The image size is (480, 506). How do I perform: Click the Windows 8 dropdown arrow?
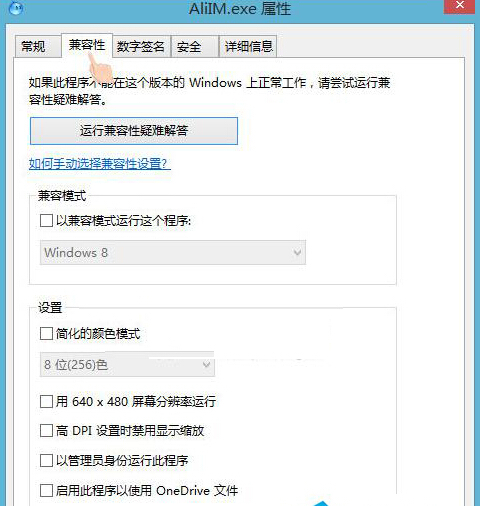click(297, 252)
